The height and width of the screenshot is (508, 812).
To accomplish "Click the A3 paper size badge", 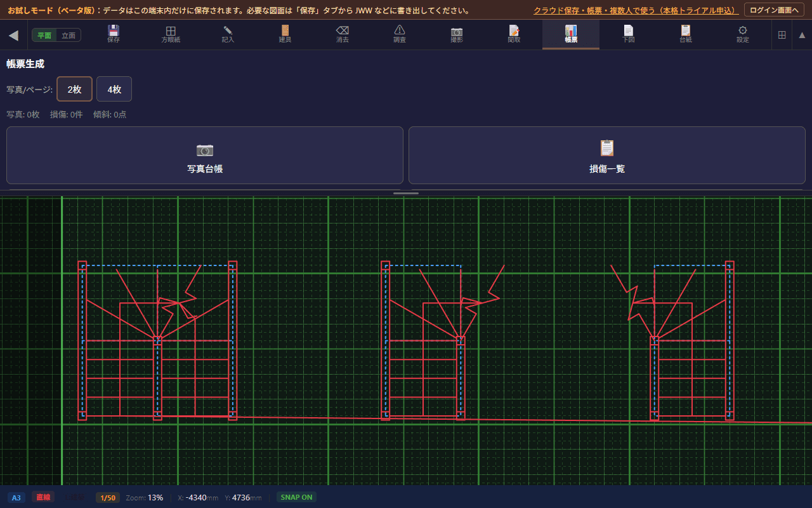I will coord(16,497).
